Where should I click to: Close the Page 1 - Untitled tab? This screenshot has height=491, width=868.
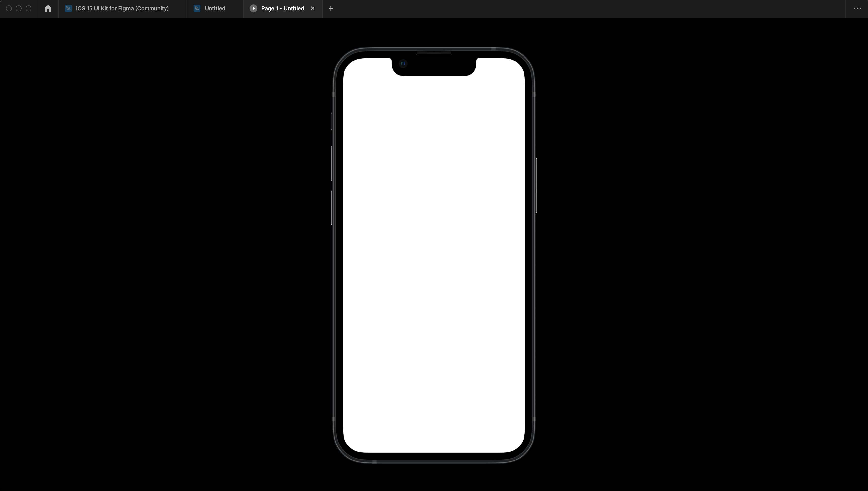point(313,8)
